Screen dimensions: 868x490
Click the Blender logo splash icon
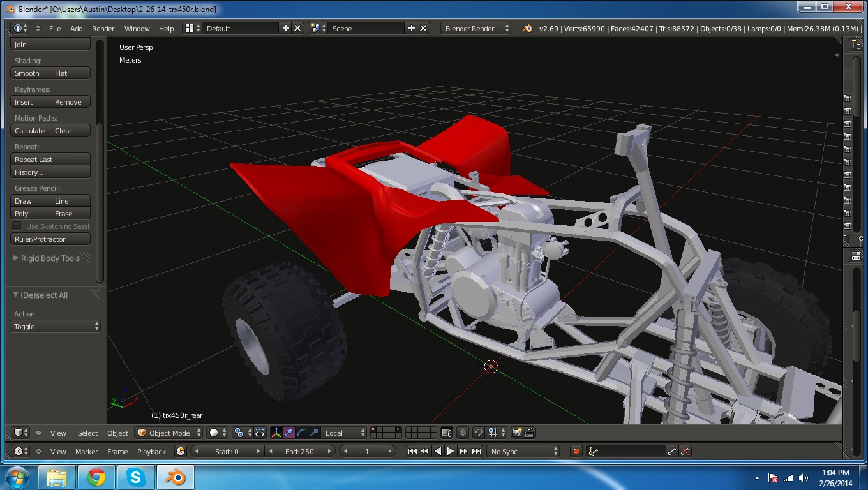(528, 28)
